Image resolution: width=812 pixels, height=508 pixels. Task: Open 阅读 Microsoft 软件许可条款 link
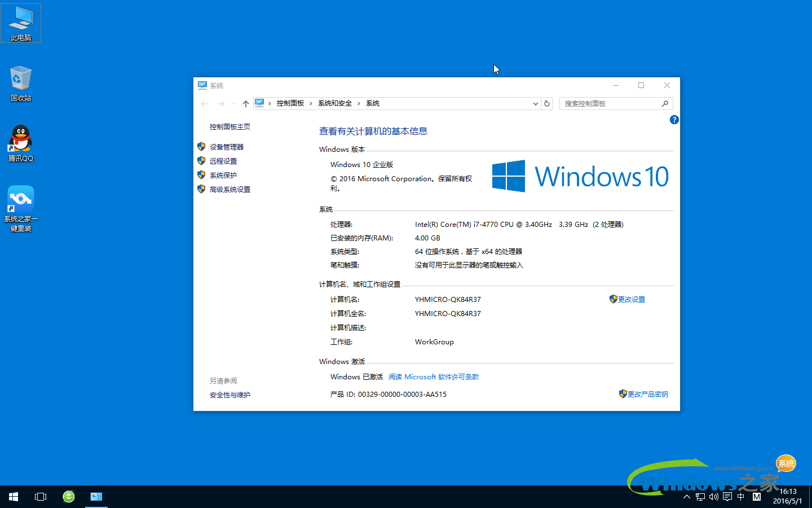coord(433,376)
